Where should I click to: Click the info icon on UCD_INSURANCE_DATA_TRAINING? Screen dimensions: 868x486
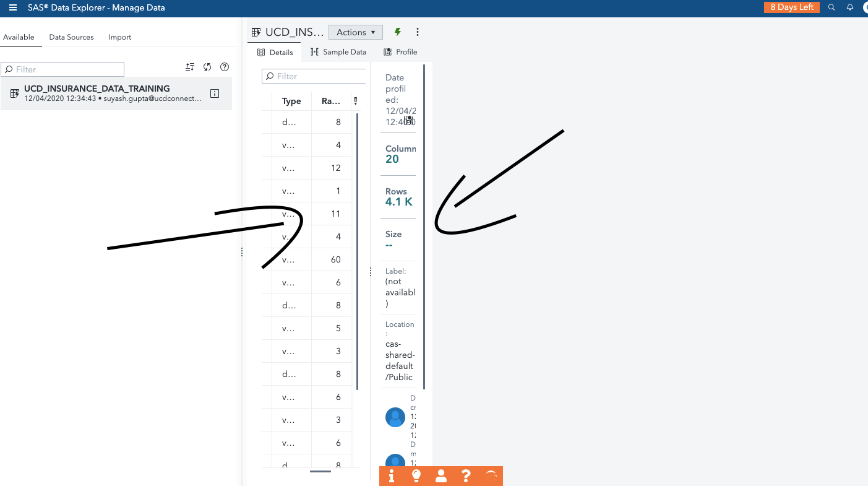click(x=214, y=93)
